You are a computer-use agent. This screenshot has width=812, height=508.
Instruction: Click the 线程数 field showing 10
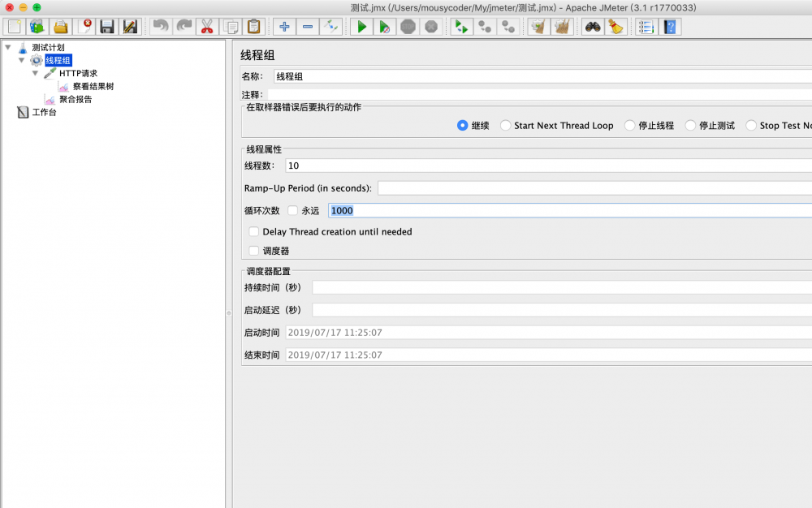[x=548, y=166]
